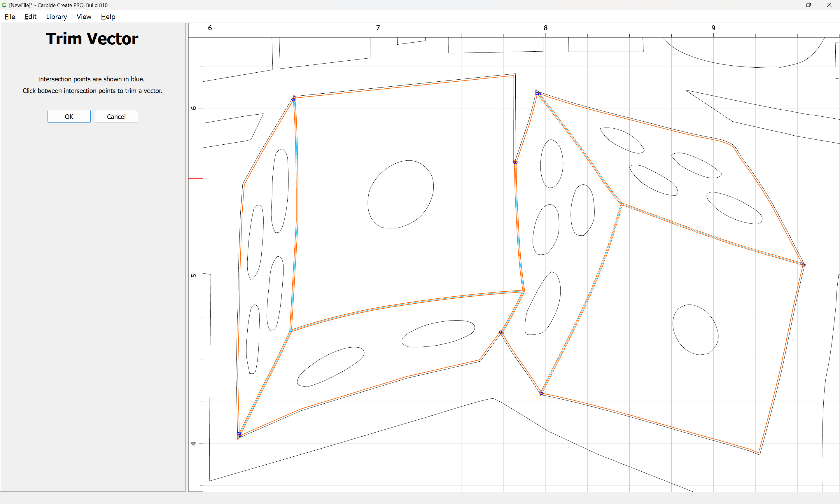This screenshot has width=840, height=504.
Task: Click the 8 mark on horizontal ruler
Action: pos(546,28)
